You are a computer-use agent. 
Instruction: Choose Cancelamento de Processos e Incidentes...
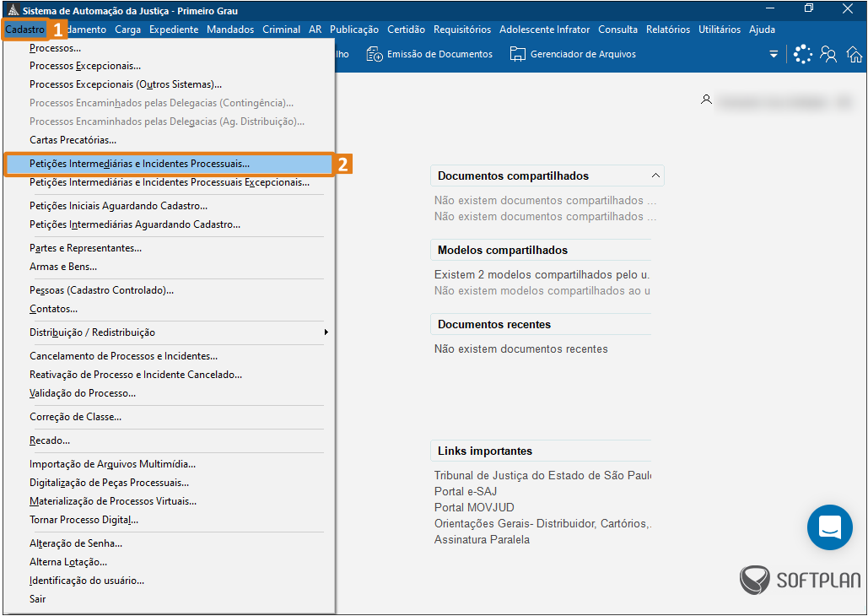170,356
